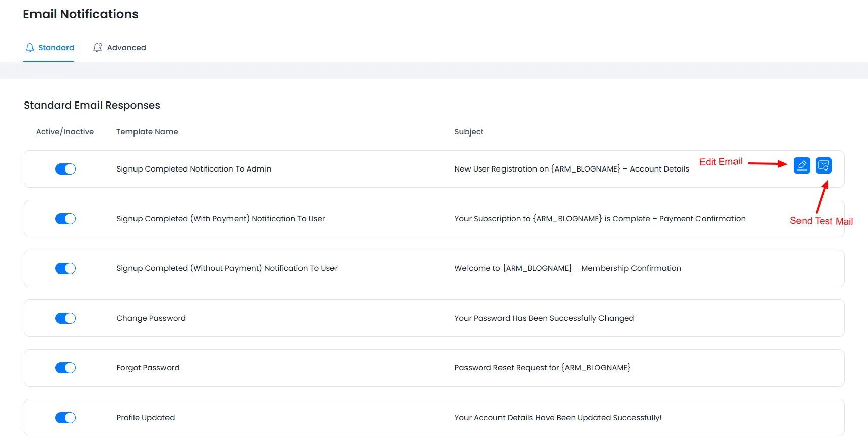The width and height of the screenshot is (868, 443).
Task: Turn off Signup Completed (Without Payment) notification
Action: click(x=65, y=268)
